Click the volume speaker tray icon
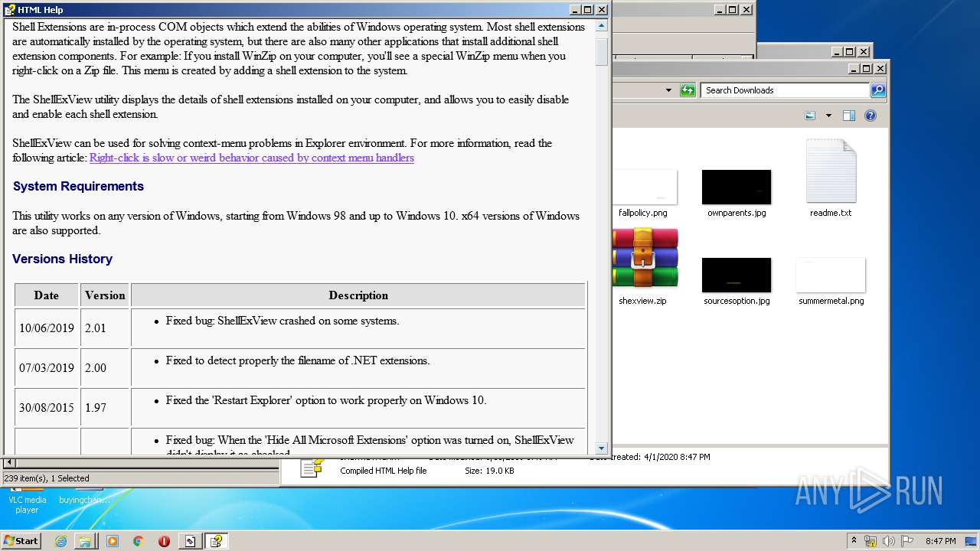Screen dimensions: 980x551 (889, 541)
